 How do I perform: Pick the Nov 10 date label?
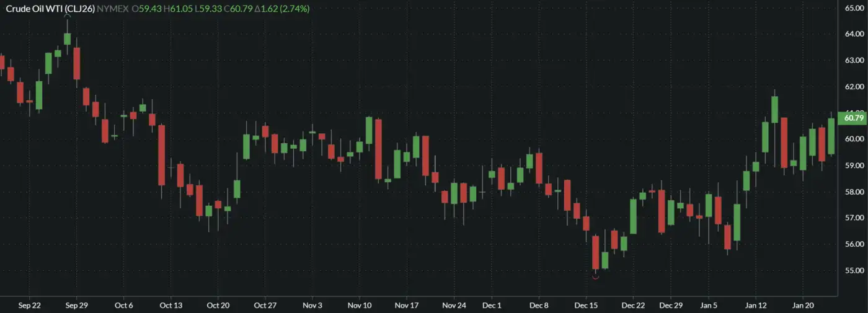[360, 306]
